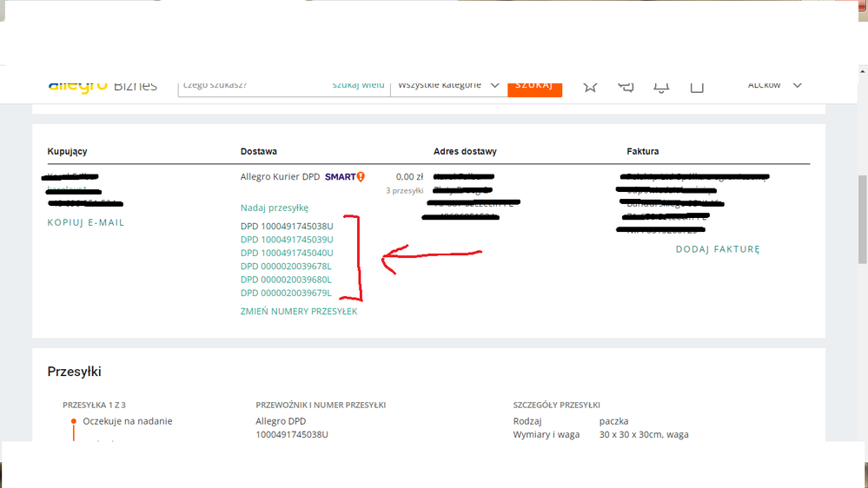Click the SMART badge icon
The height and width of the screenshot is (488, 868).
pyautogui.click(x=344, y=176)
